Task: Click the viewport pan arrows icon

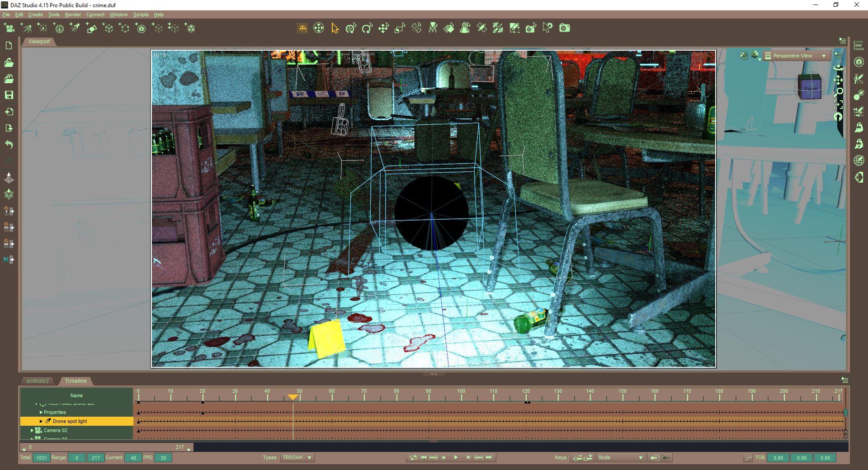Action: coord(839,80)
